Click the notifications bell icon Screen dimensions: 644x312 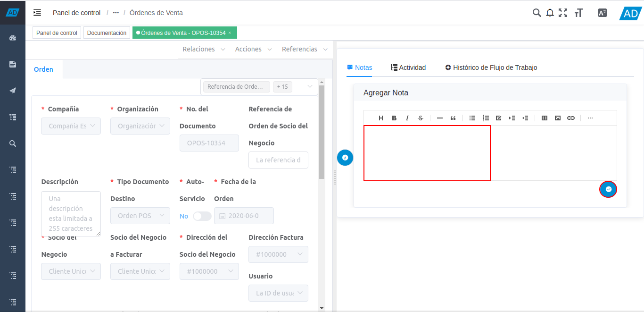[550, 13]
